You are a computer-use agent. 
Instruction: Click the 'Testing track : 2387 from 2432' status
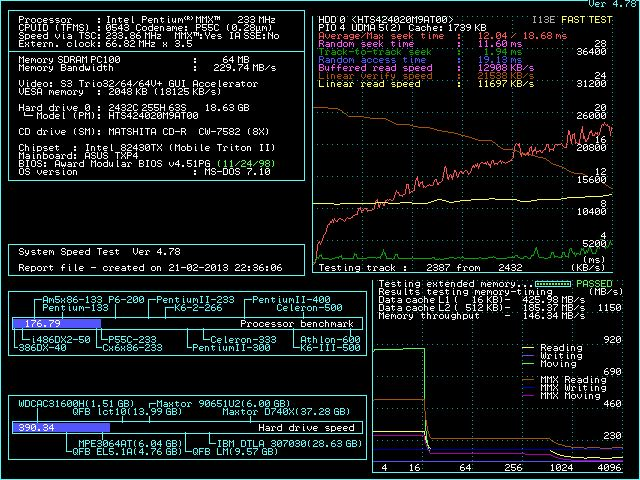pos(420,268)
